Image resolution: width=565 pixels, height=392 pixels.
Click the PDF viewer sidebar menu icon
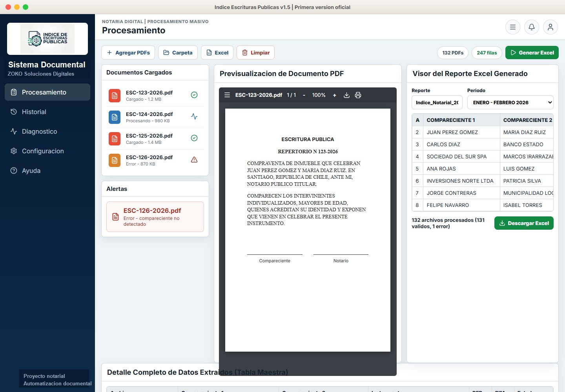pyautogui.click(x=227, y=95)
